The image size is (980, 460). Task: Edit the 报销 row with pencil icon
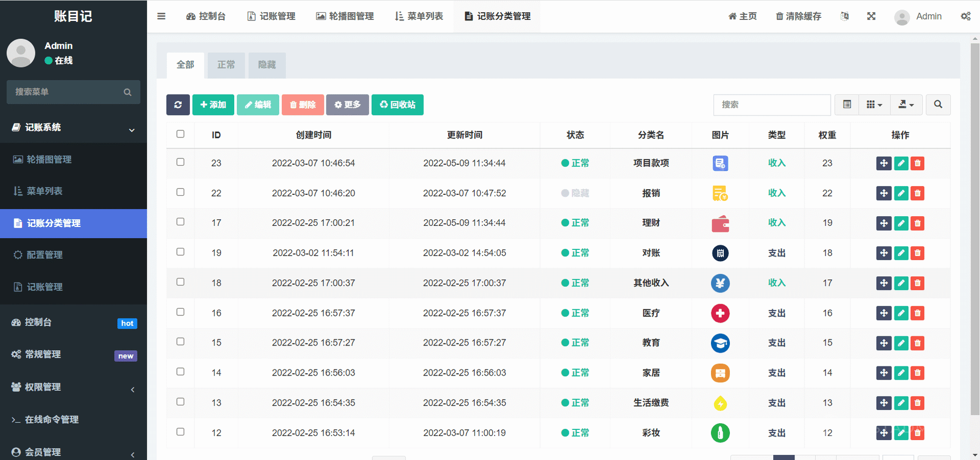[901, 193]
